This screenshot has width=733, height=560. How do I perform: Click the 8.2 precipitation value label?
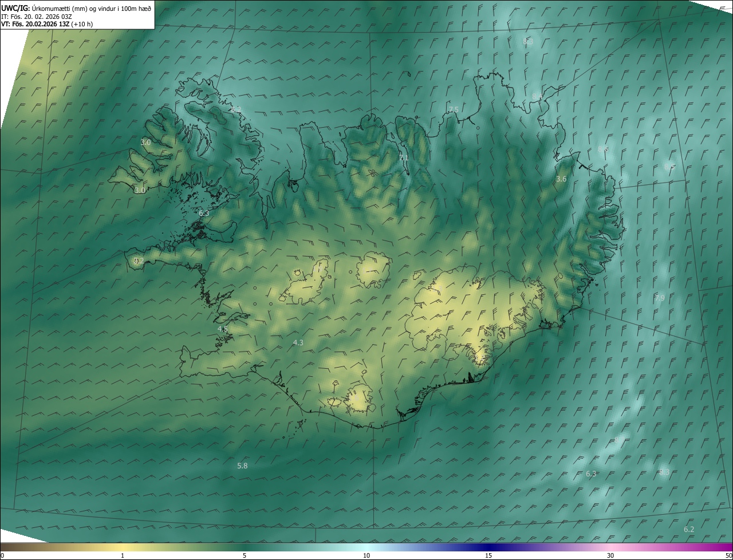[236, 109]
